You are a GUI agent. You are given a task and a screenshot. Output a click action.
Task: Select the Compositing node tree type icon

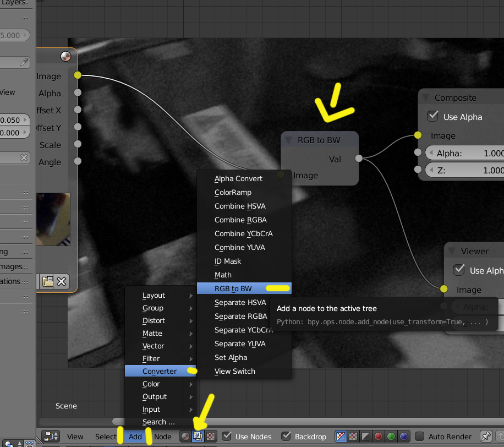tap(198, 437)
